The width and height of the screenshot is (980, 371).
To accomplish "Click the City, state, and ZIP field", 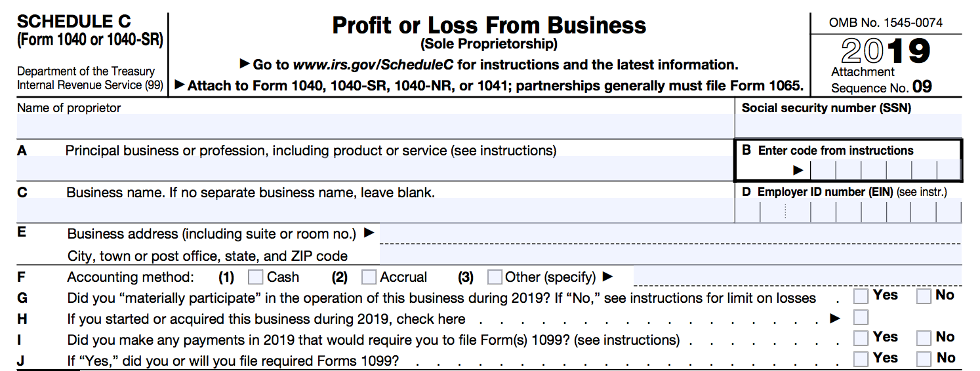I will coord(669,255).
